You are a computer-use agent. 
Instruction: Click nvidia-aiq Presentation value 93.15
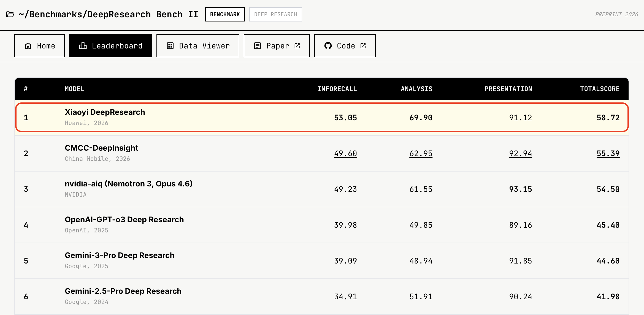coord(521,189)
